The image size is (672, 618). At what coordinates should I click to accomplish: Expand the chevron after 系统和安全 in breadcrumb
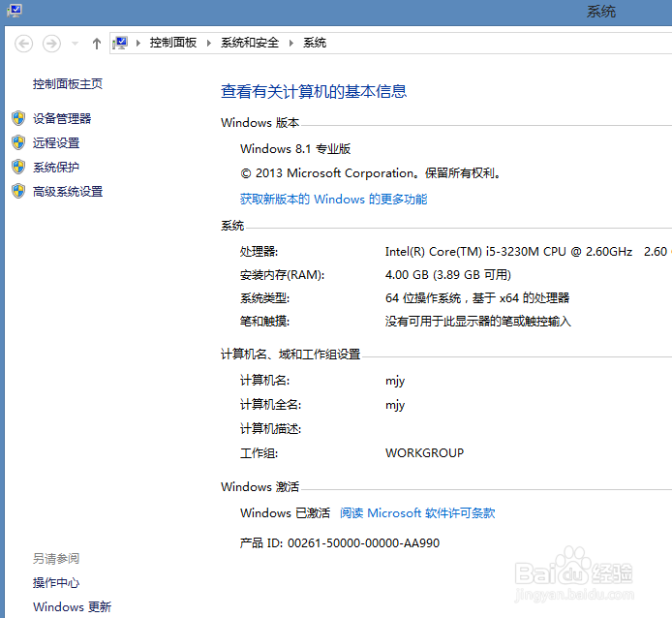click(291, 43)
